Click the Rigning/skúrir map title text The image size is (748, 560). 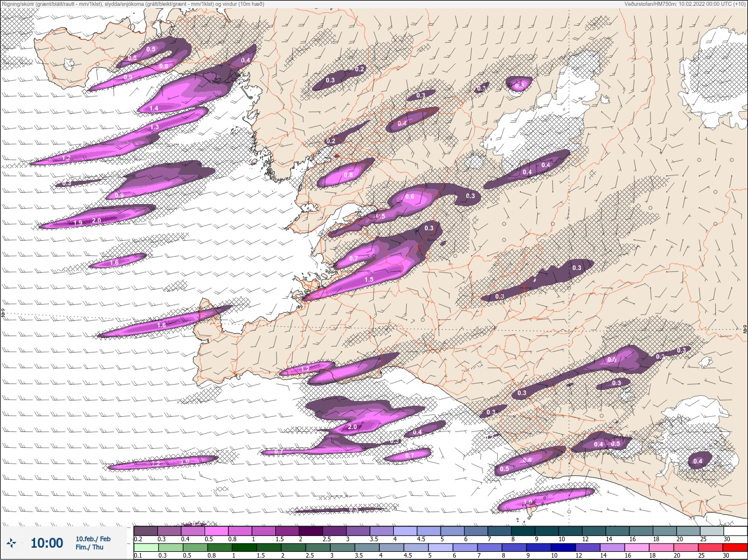point(133,4)
